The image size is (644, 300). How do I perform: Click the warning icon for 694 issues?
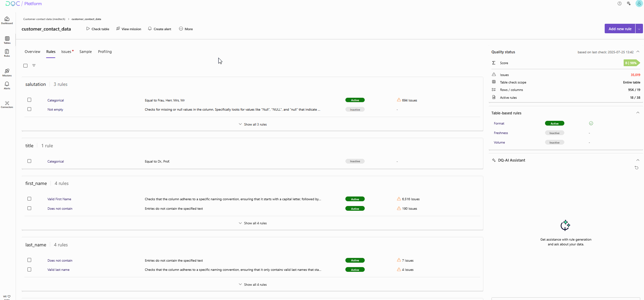coord(399,100)
